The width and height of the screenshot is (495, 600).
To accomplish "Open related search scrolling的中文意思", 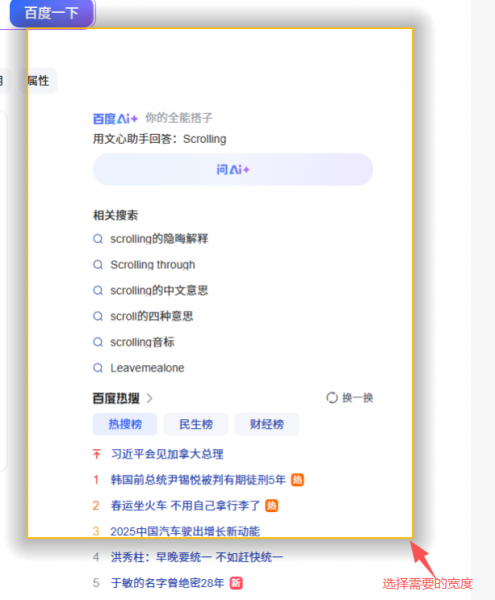I will (159, 290).
